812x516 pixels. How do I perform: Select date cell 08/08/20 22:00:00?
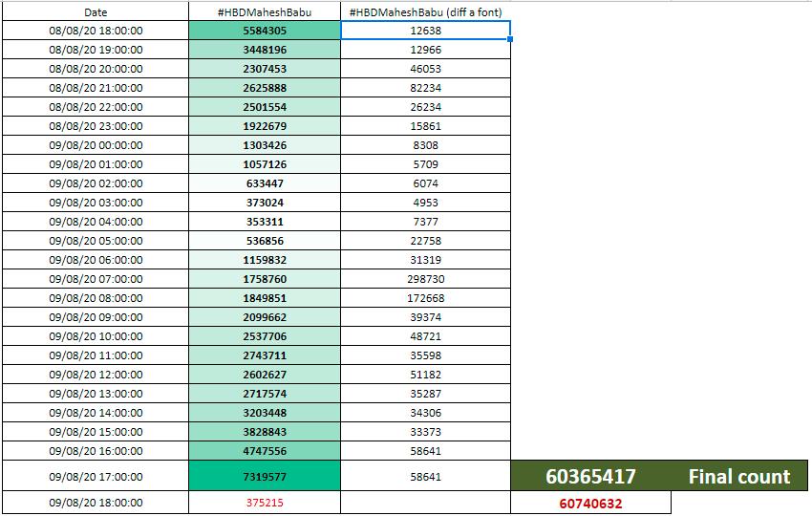tap(96, 107)
